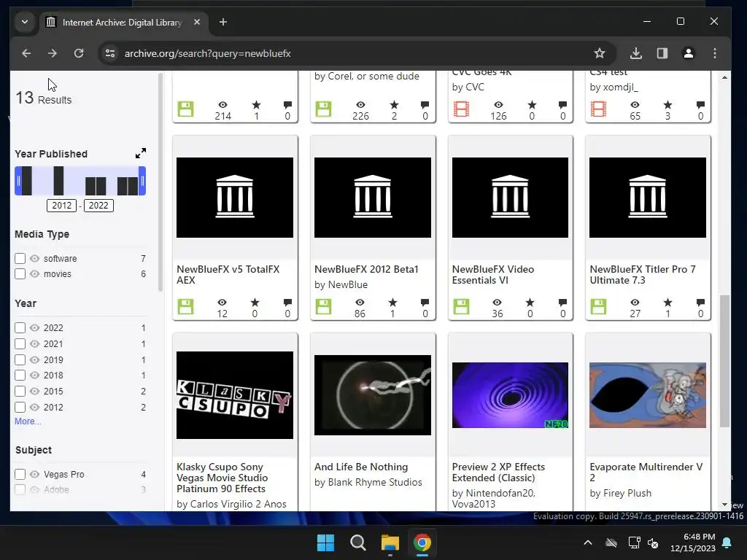Click reviews bubble on Titler Pro 7 card
The height and width of the screenshot is (560, 747).
point(700,303)
